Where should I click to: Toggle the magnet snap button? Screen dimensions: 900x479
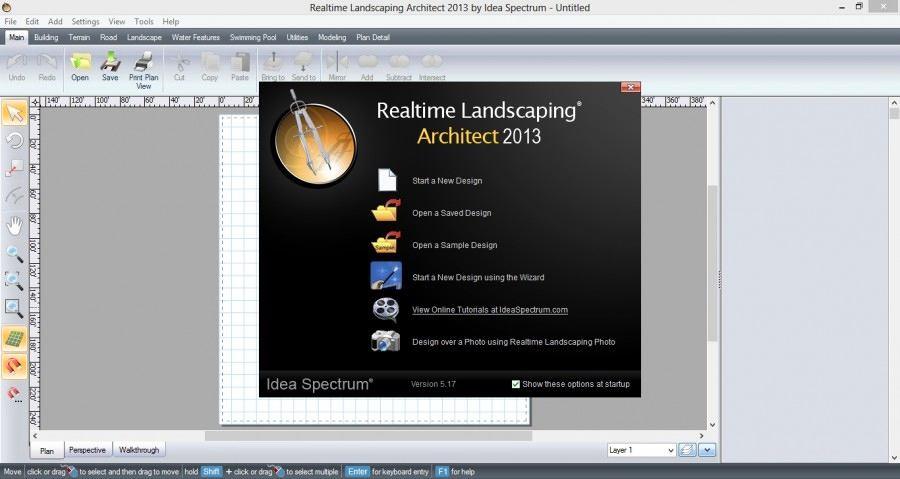coord(15,366)
